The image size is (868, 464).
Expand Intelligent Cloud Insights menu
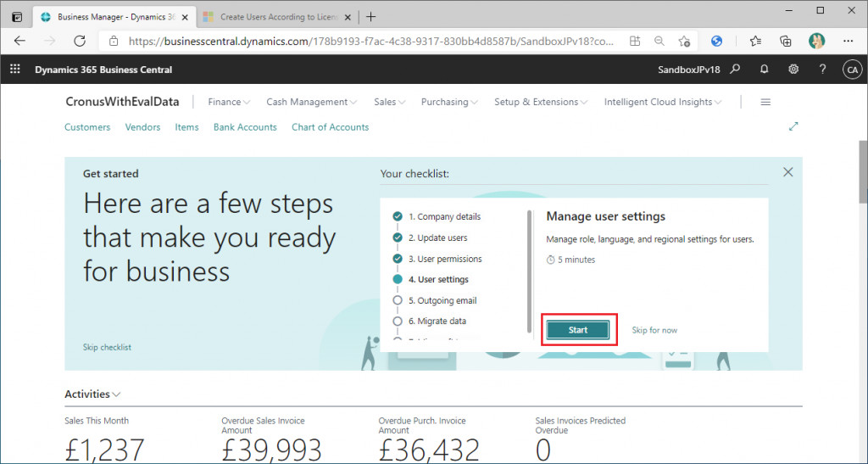pos(663,102)
